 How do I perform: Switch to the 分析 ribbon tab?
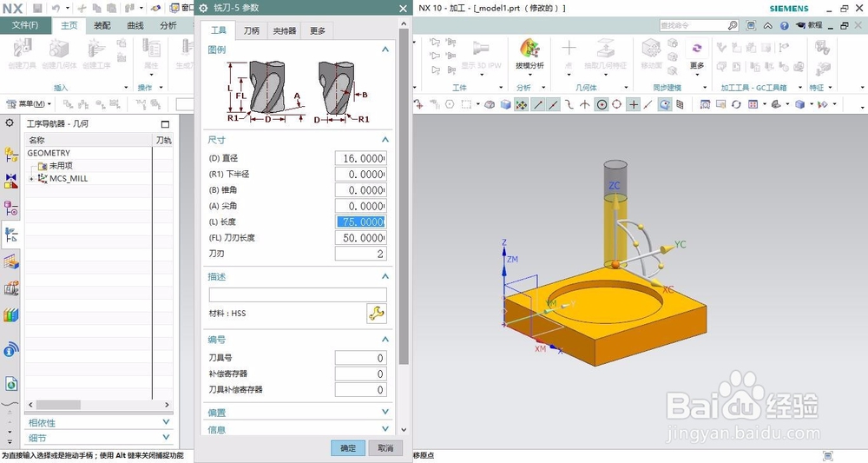(168, 25)
